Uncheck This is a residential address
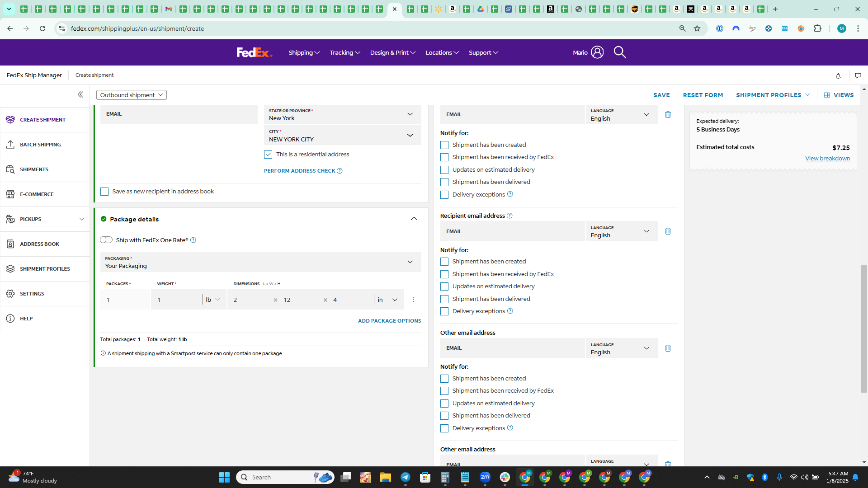The height and width of the screenshot is (488, 868). pos(268,155)
